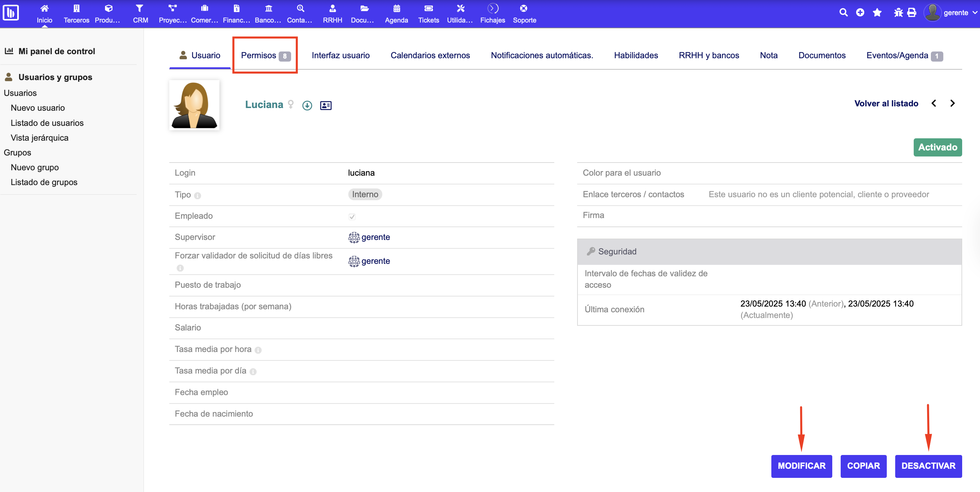Image resolution: width=980 pixels, height=492 pixels.
Task: Click Luciana's profile photo thumbnail
Action: pyautogui.click(x=194, y=105)
